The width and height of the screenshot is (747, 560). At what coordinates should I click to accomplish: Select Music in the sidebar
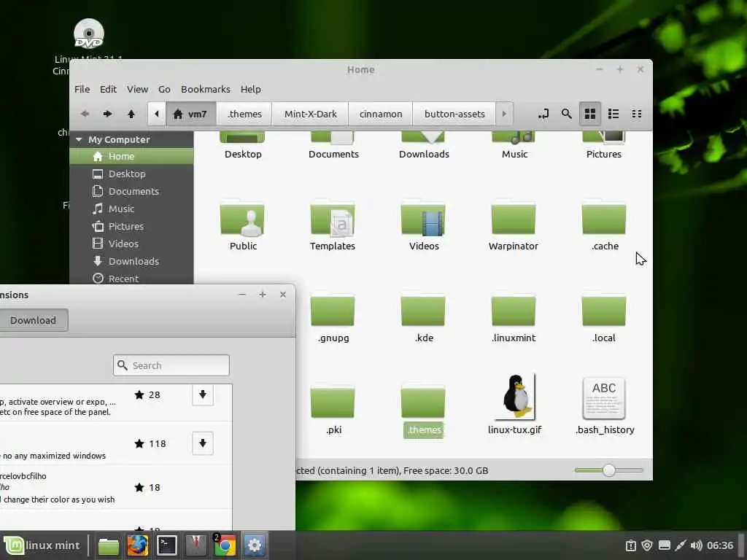point(131,209)
